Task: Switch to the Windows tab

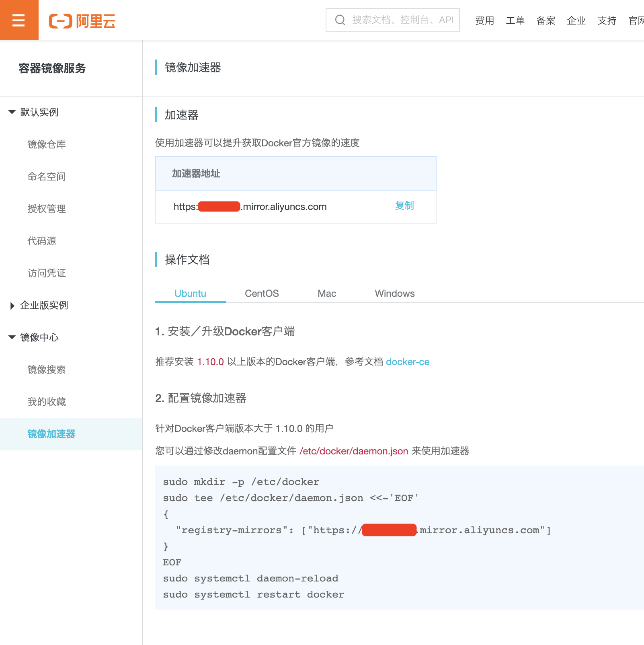Action: point(395,294)
